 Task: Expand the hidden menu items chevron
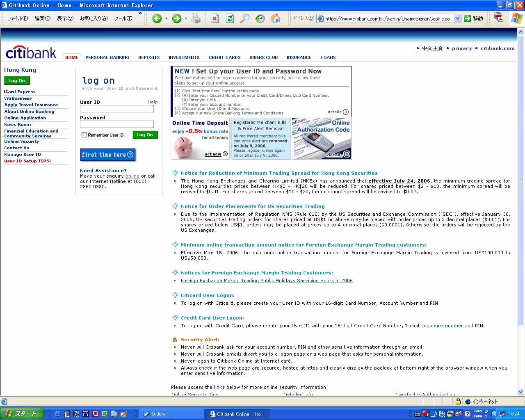[140, 14]
